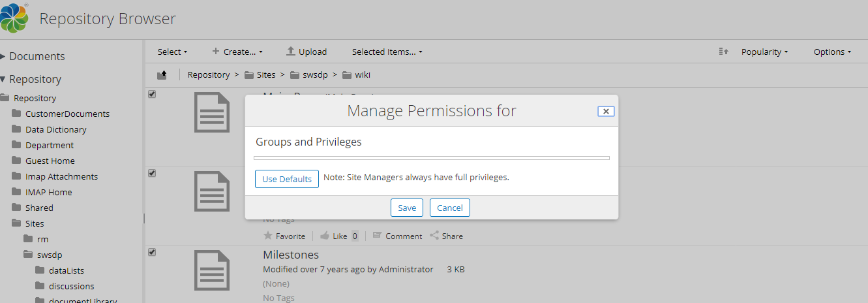Click the swsdp folder icon in breadcrumb

[x=295, y=75]
